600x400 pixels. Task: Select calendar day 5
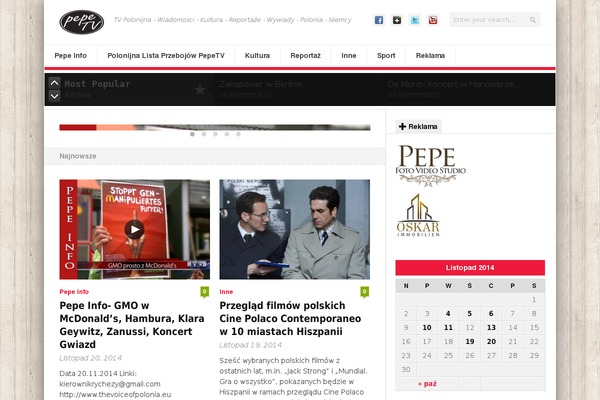[x=470, y=313]
